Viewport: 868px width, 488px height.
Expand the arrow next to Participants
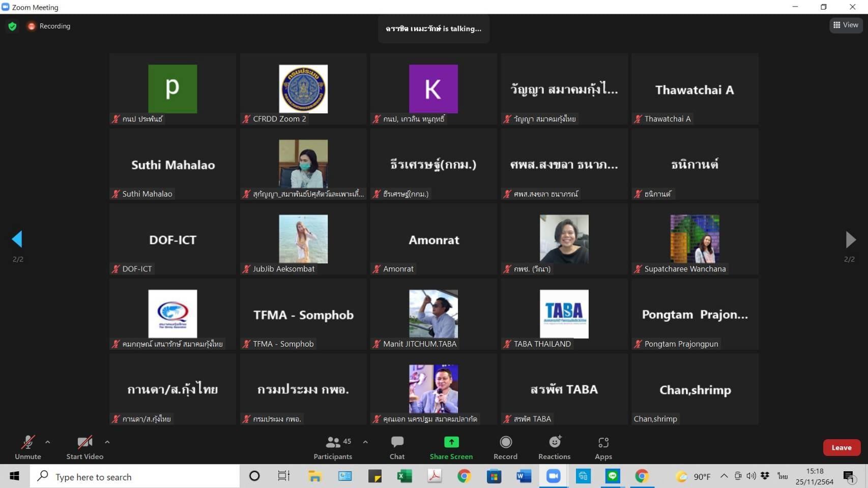pos(365,442)
